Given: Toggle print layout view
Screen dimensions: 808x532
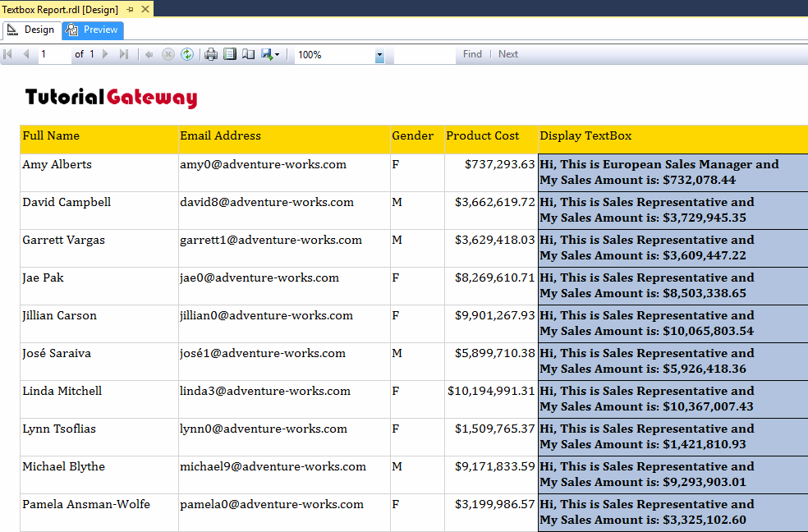Looking at the screenshot, I should [230, 54].
